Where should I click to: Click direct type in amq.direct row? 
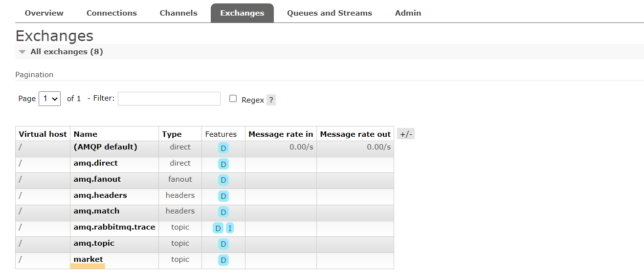click(180, 163)
